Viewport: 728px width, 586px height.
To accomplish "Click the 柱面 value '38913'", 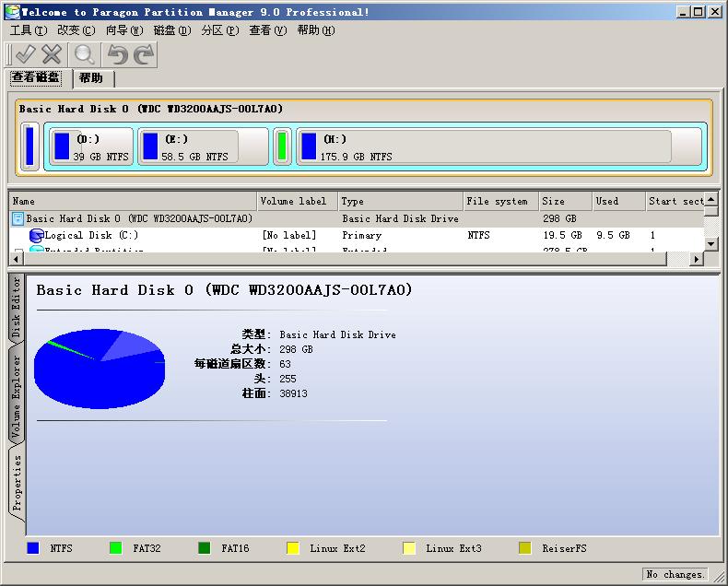I will (293, 393).
